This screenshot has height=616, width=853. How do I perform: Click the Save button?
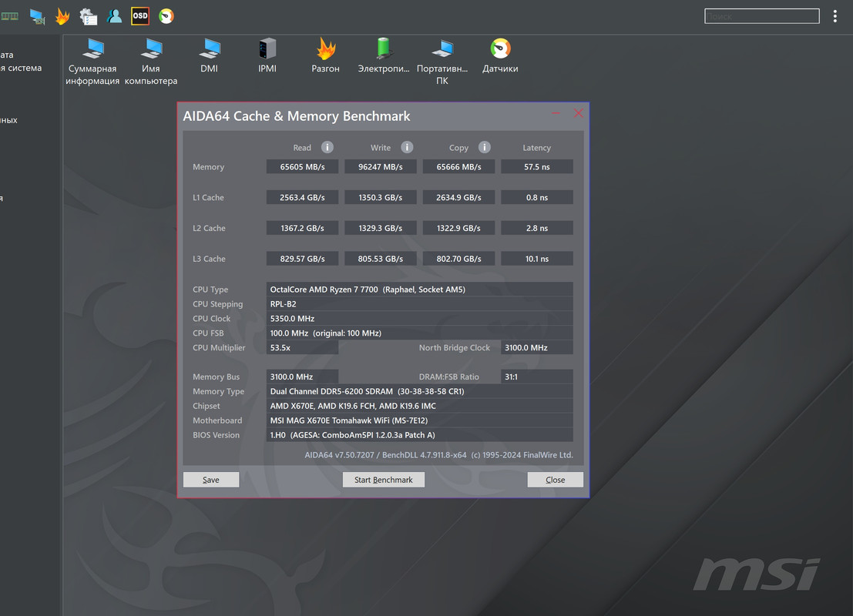click(211, 480)
